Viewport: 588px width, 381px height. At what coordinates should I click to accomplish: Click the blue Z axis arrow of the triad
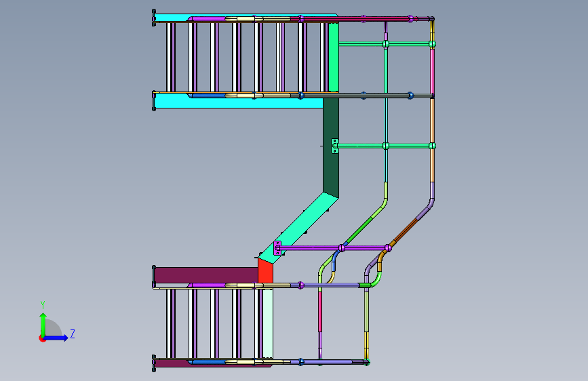57,338
